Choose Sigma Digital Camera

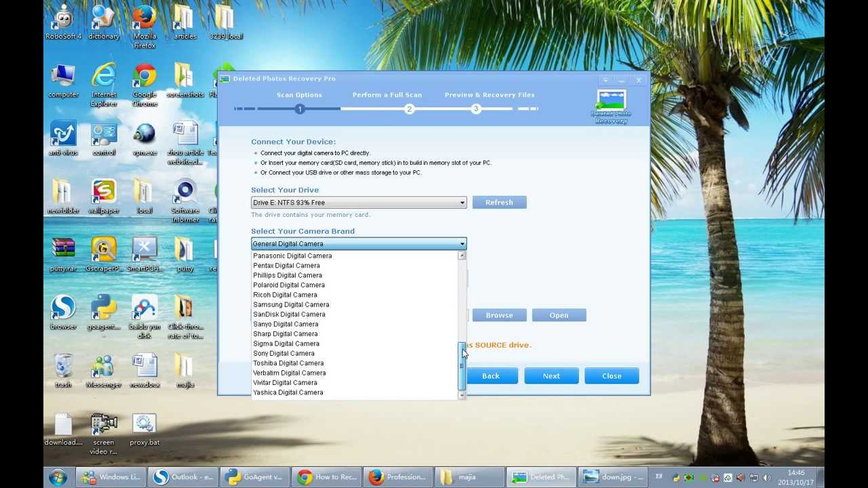(355, 344)
